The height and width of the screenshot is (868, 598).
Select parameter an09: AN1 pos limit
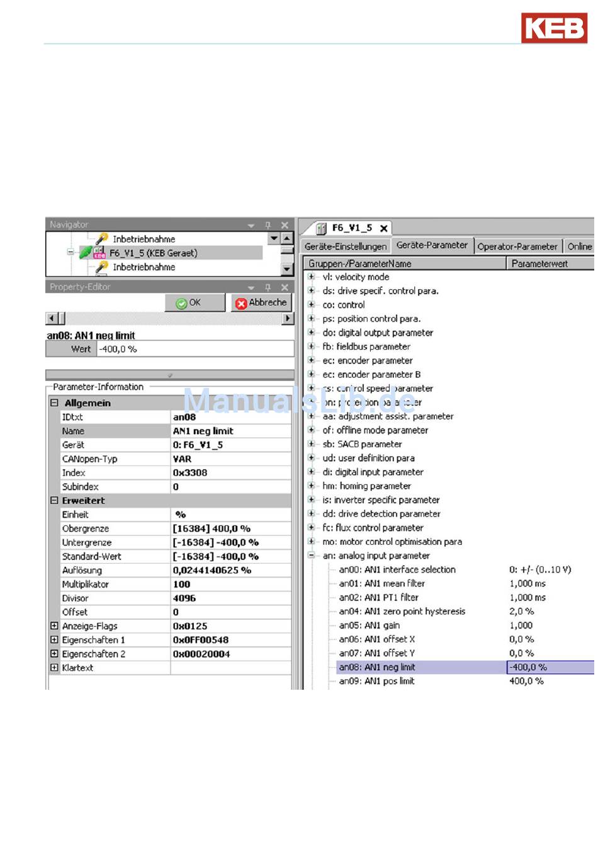[376, 681]
